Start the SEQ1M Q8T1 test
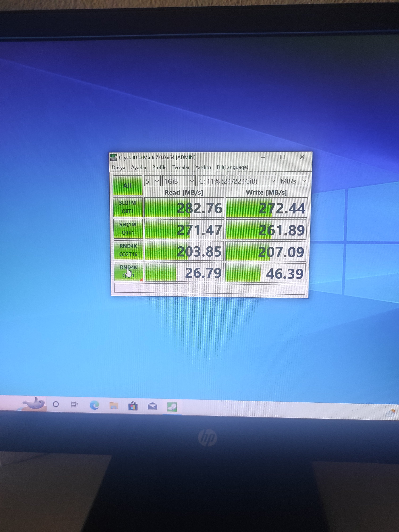 (128, 207)
